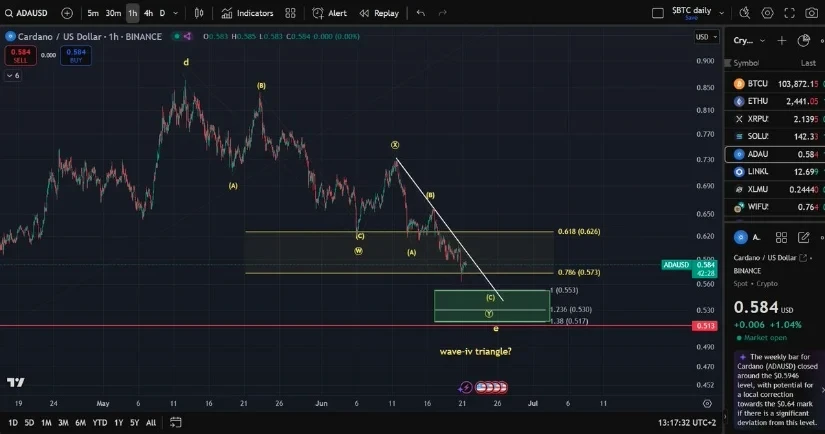Open the indicator templates grid icon

(x=290, y=13)
